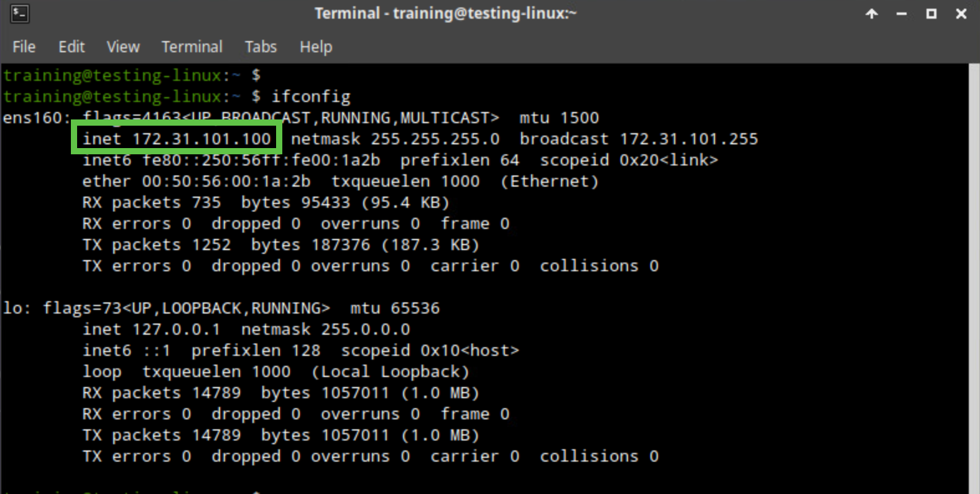
Task: Click the broadcast address 172.31.101.255
Action: (689, 139)
